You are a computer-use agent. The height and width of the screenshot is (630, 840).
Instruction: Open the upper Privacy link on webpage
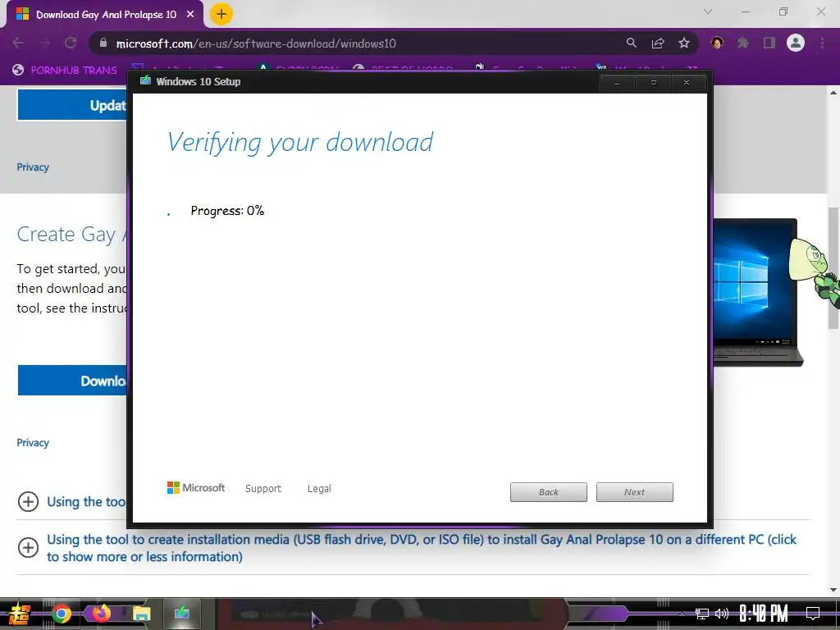pyautogui.click(x=33, y=167)
